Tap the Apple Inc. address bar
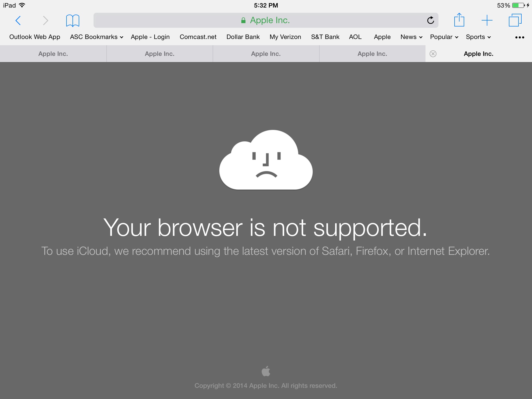The height and width of the screenshot is (399, 532). [266, 20]
